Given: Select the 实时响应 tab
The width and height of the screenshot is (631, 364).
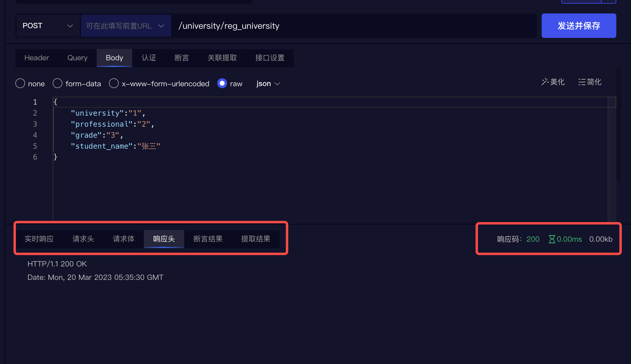Looking at the screenshot, I should 40,239.
